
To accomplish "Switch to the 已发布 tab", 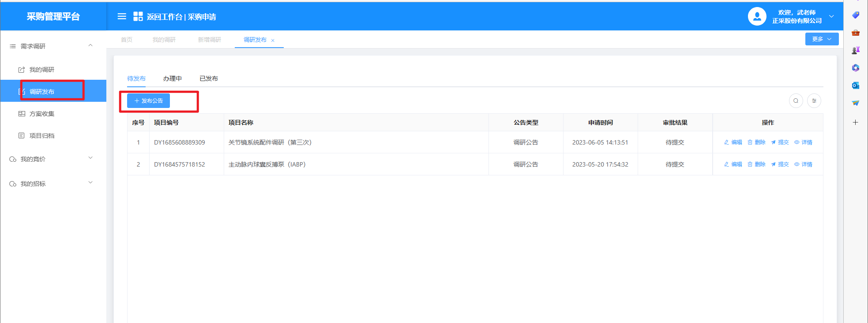I will click(208, 78).
